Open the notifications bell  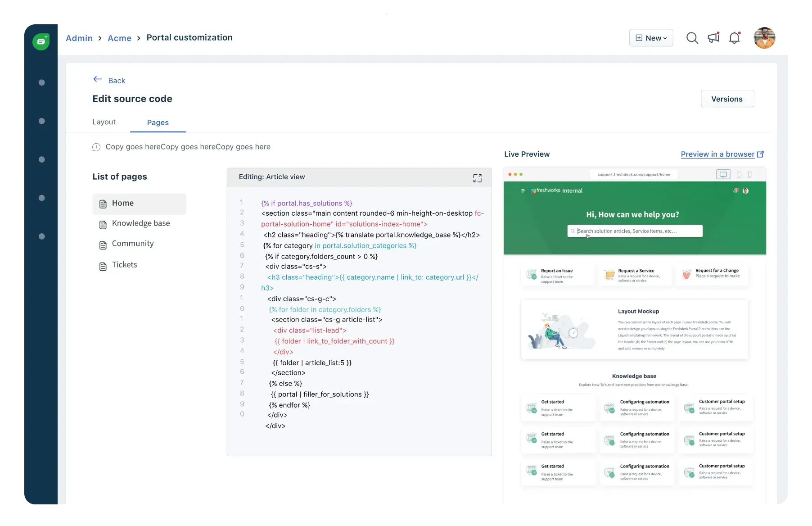coord(735,38)
